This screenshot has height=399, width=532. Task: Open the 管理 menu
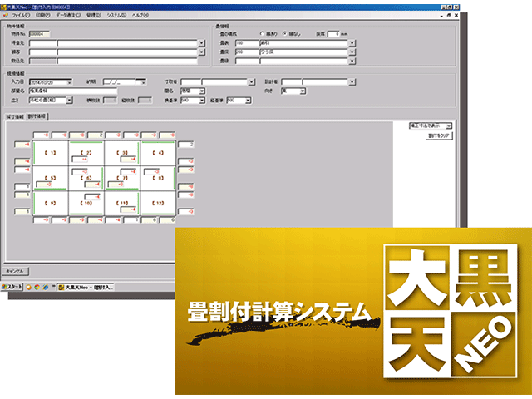click(94, 15)
